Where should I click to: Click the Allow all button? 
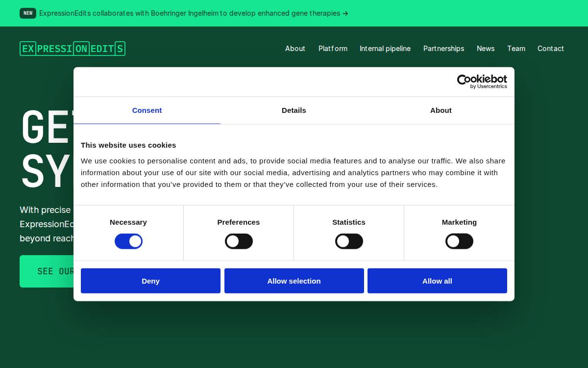point(437,281)
